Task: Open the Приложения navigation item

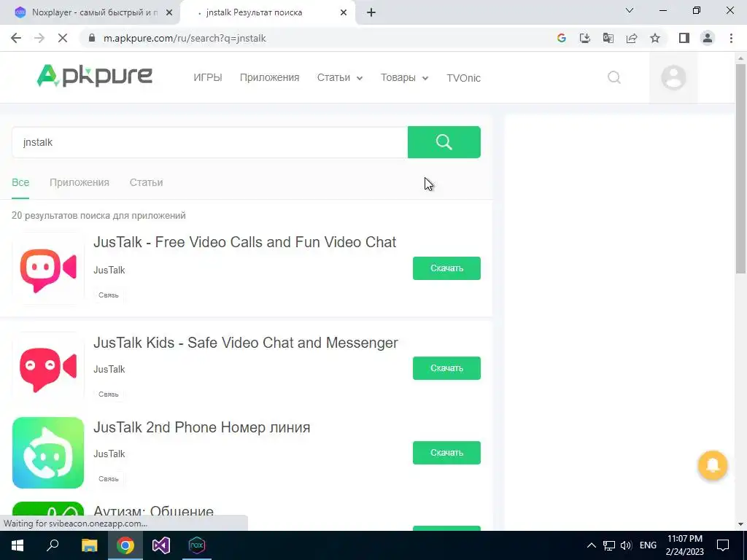Action: coord(269,77)
